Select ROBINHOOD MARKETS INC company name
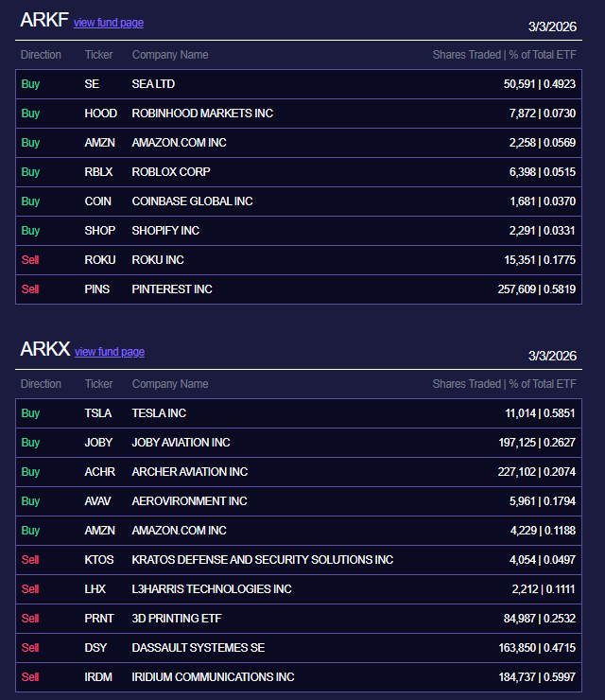 [x=202, y=114]
